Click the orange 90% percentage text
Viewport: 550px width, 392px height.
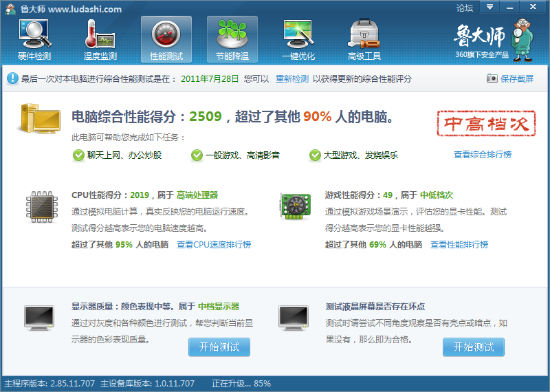(317, 116)
